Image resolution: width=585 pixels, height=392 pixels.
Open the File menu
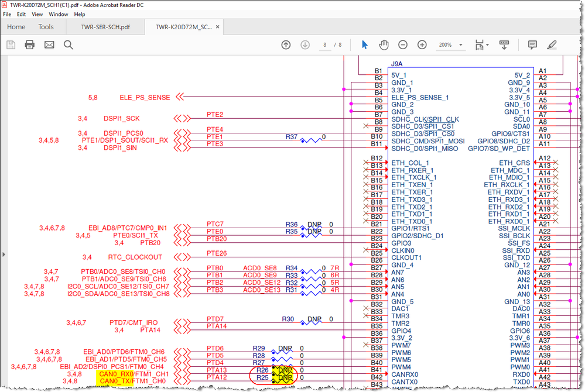point(7,14)
